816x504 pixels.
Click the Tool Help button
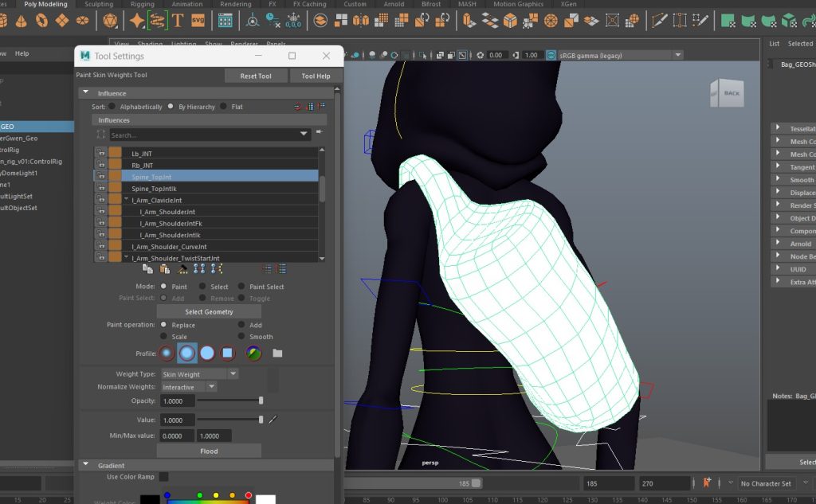coord(316,76)
